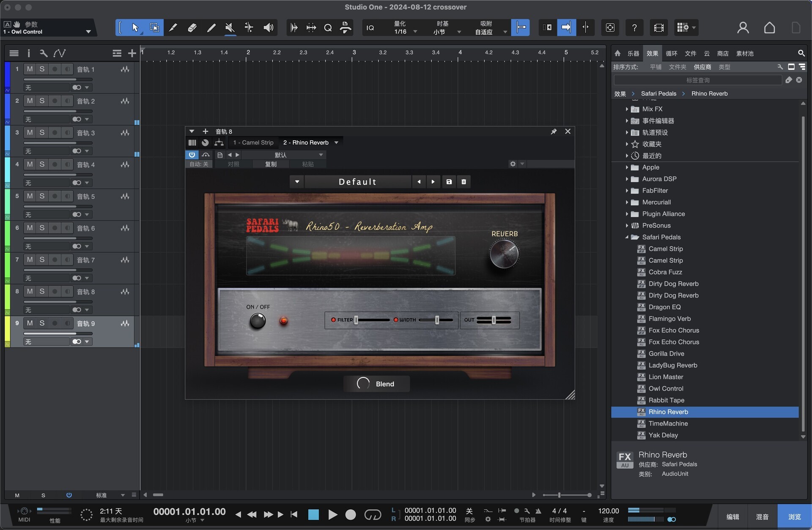The image size is (812, 530).
Task: Select the Split tool
Action: (x=173, y=28)
